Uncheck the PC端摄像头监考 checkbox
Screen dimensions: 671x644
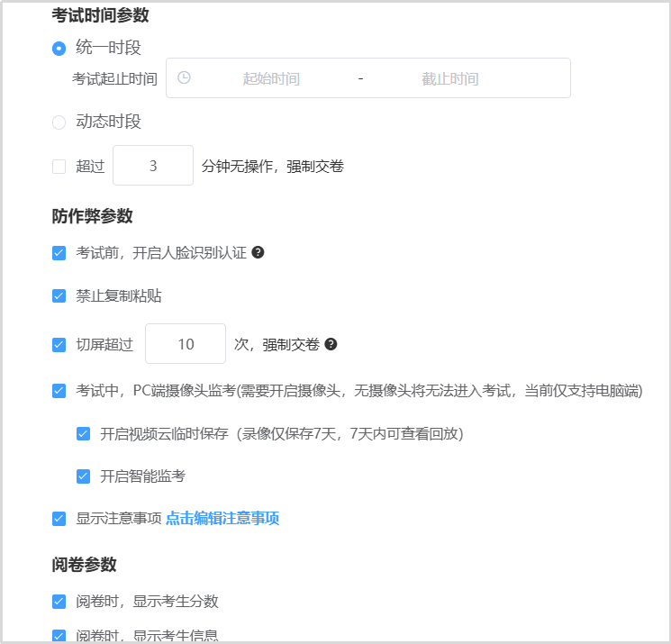[59, 391]
